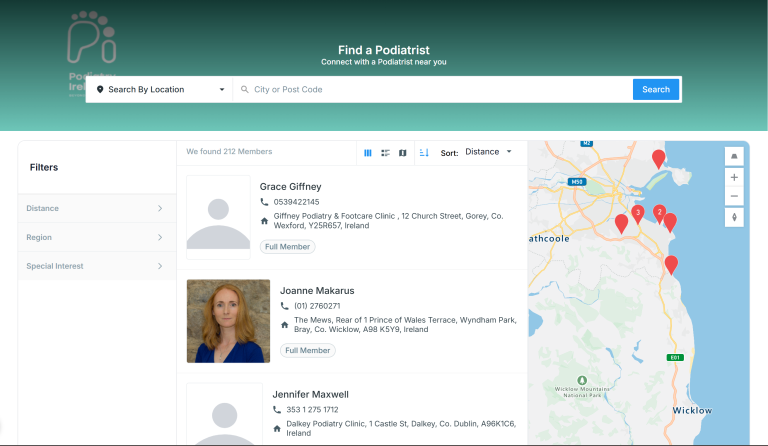Click phone icon beside 0539422145
This screenshot has height=446, width=768.
point(264,202)
